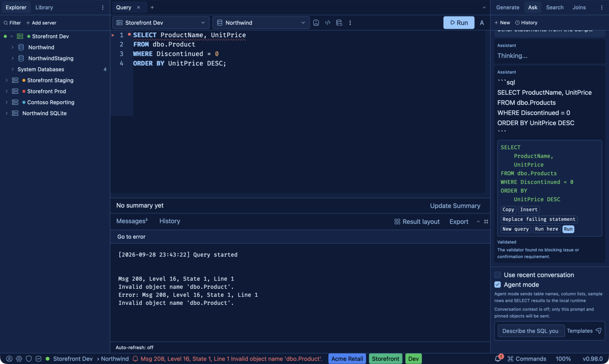Select the Ask tab

(x=533, y=8)
